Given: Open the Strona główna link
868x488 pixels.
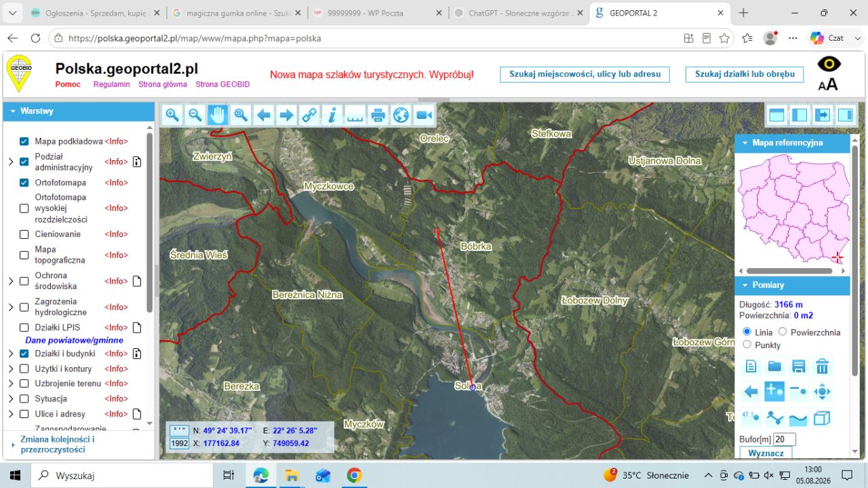Looking at the screenshot, I should (163, 85).
